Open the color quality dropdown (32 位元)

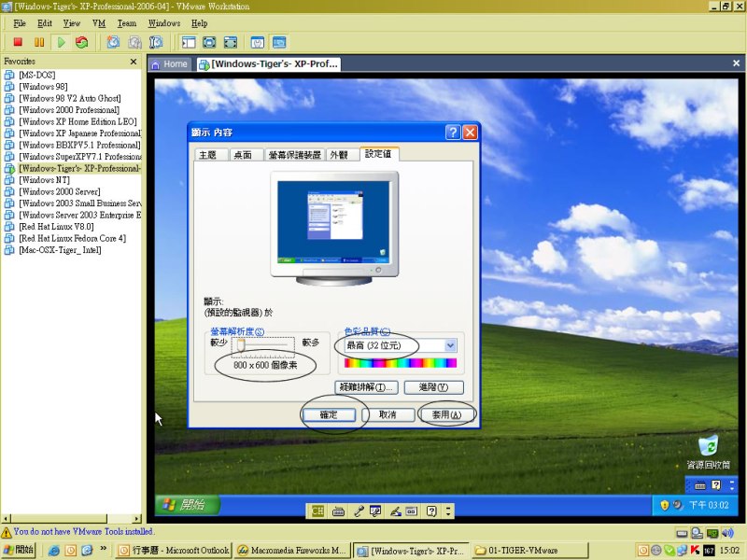pos(450,345)
